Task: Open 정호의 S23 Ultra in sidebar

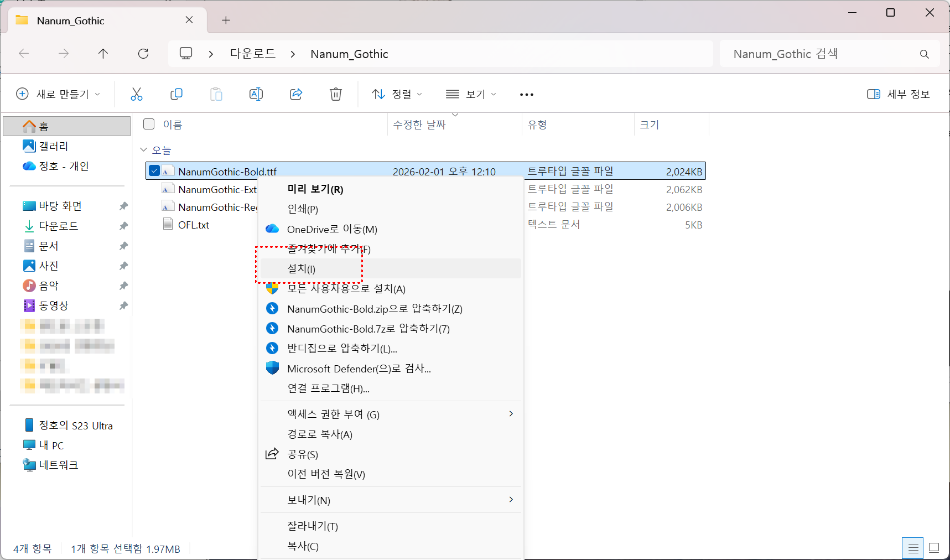Action: (69, 426)
